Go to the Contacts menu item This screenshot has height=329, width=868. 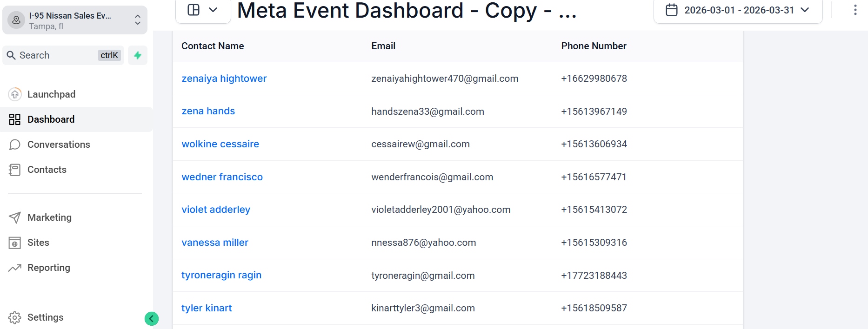coord(47,170)
